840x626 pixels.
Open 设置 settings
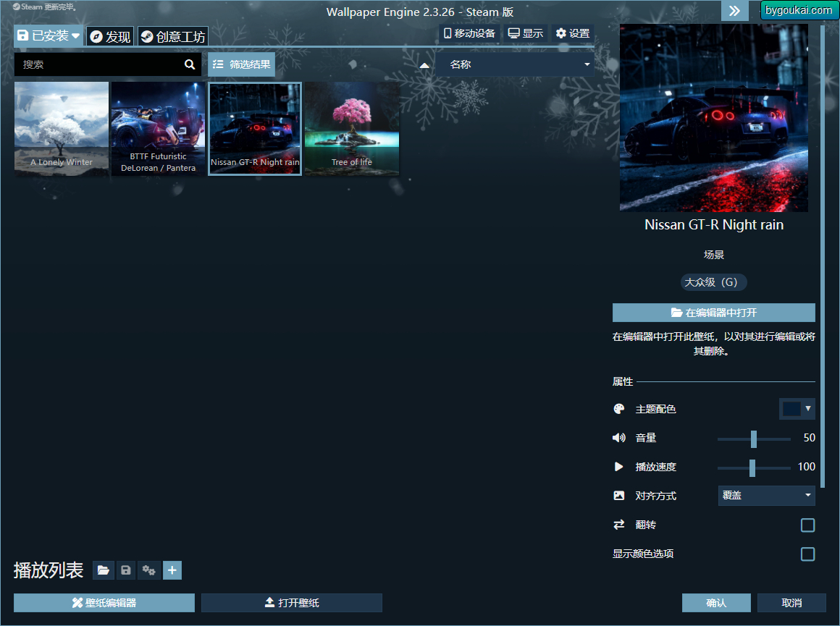(x=573, y=33)
